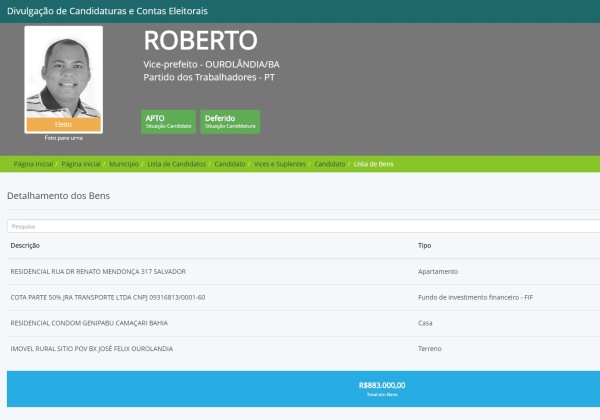Select row RESIDENCIAL CONDOM GENIPABU CAMAÇARI BAHIA
Image resolution: width=600 pixels, height=420 pixels.
point(303,323)
